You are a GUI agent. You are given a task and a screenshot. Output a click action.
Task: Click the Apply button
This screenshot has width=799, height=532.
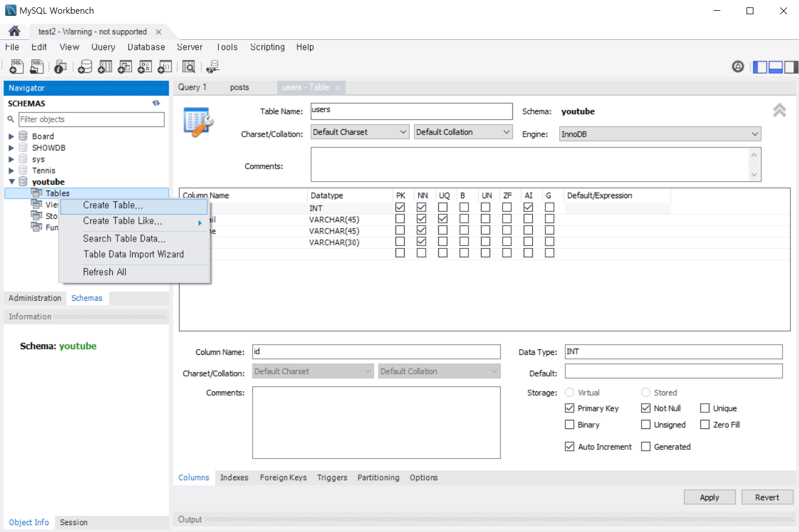tap(710, 497)
